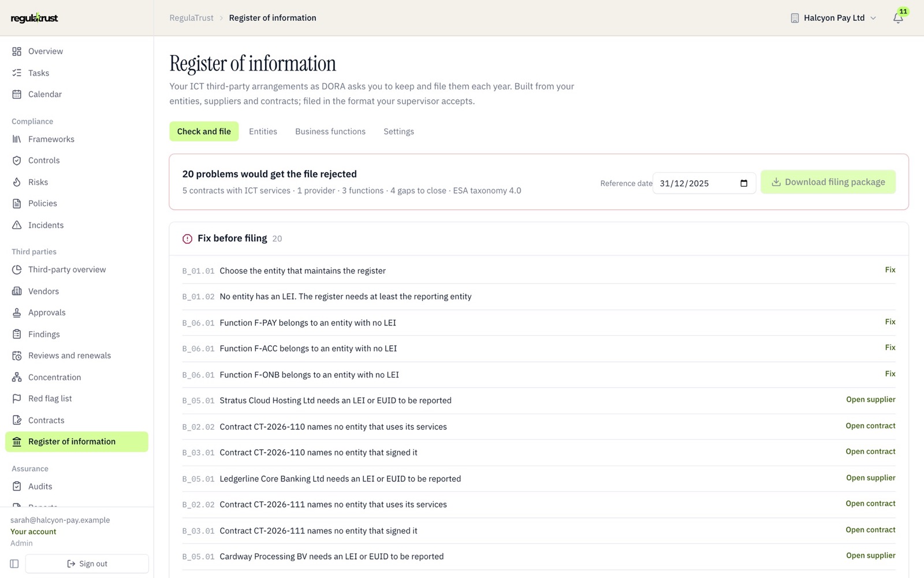Open Audits in the sidebar

pyautogui.click(x=77, y=487)
